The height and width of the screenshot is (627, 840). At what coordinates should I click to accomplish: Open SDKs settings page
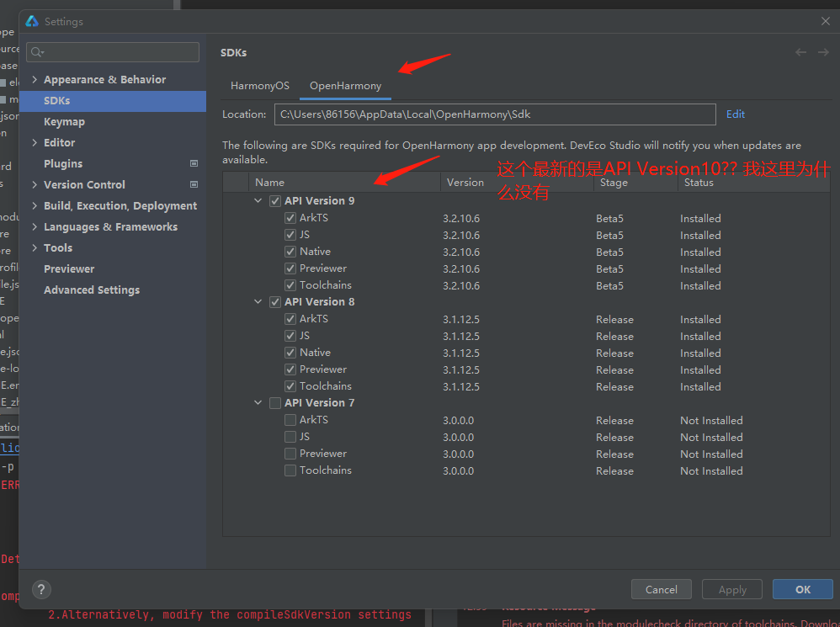coord(113,101)
